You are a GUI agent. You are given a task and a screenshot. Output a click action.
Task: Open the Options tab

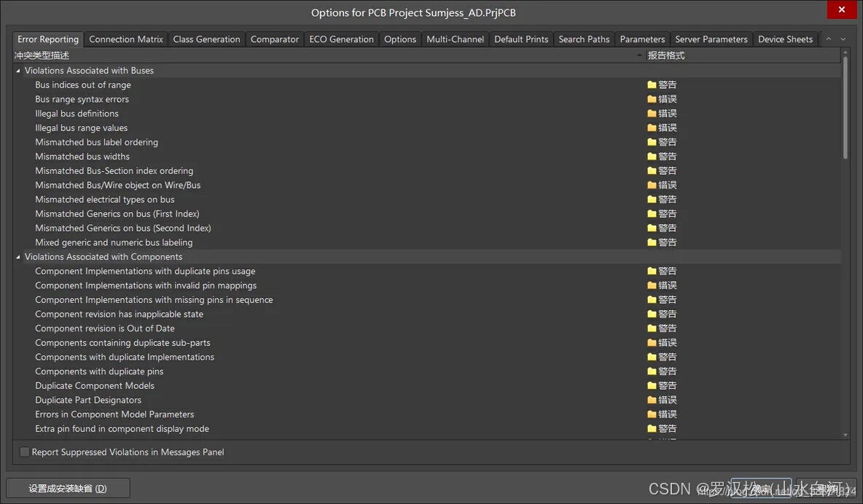click(x=400, y=39)
